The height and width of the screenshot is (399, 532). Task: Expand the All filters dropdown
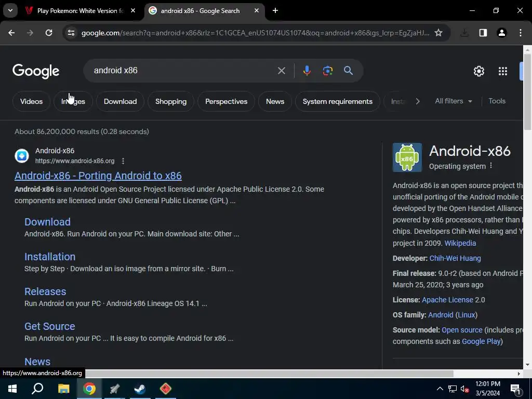pos(454,101)
